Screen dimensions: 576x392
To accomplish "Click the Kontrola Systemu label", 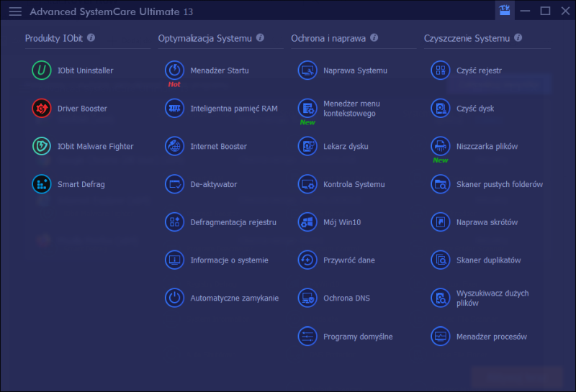I will [354, 184].
